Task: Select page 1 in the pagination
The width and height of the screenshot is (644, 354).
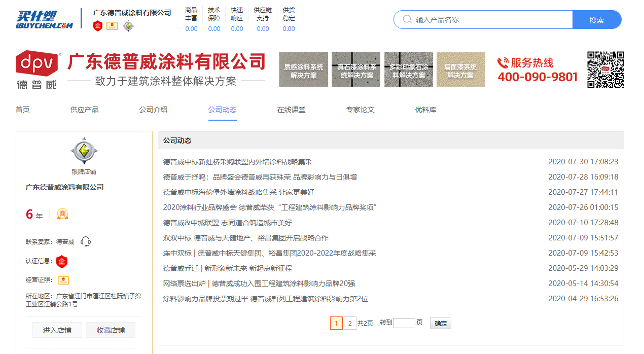Action: 336,323
